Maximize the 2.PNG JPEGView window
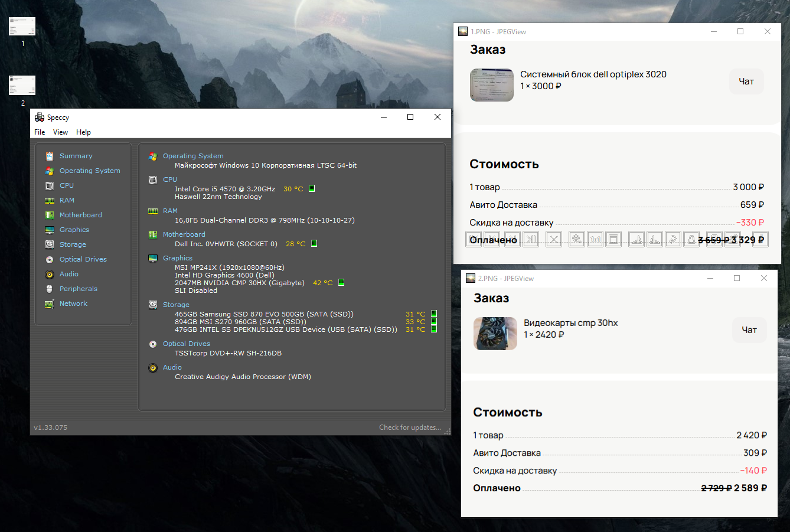790x532 pixels. pyautogui.click(x=737, y=278)
